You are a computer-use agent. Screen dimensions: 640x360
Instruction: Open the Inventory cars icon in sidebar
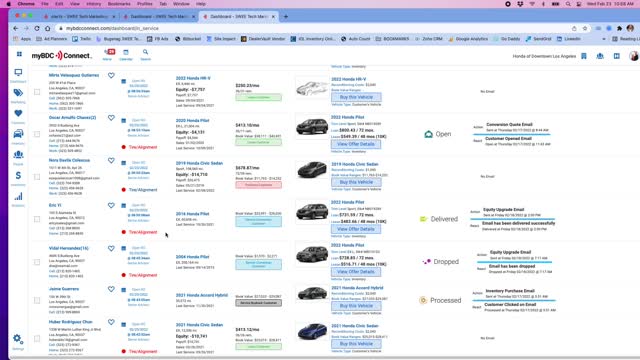coord(18,134)
